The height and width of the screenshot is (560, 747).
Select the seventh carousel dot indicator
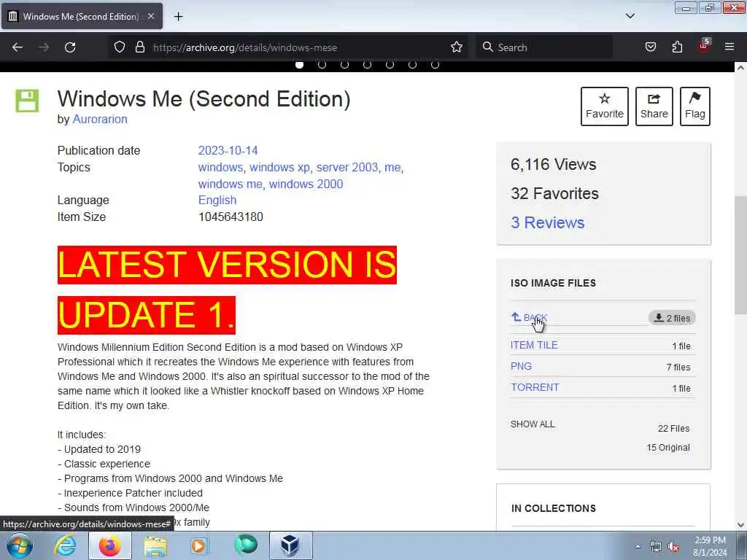pos(435,64)
